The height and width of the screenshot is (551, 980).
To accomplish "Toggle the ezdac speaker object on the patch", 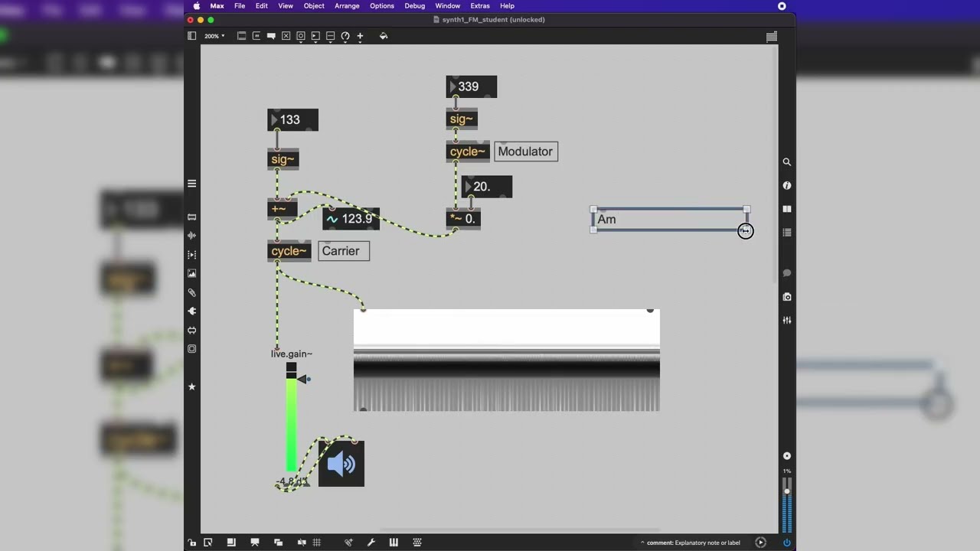I will pyautogui.click(x=341, y=464).
